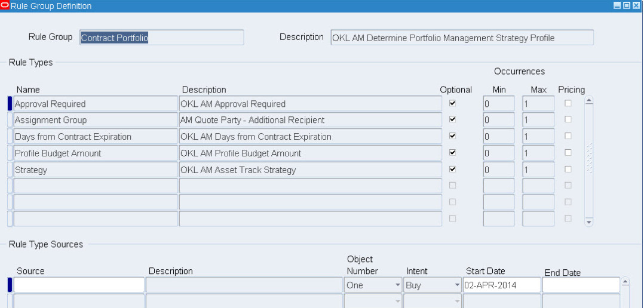Screen dimensions: 644x308
Task: Select the Profile Budget Amount name cell
Action: tap(96, 153)
